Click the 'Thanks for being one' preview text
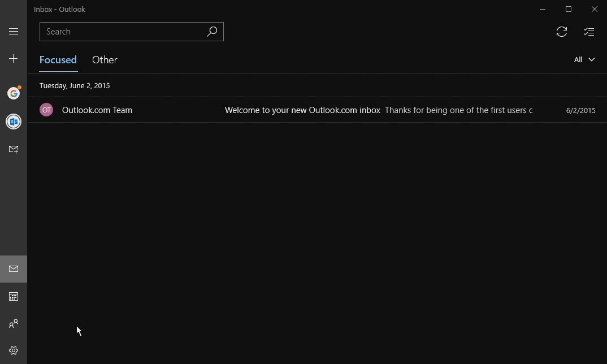Screen dimensions: 607x364 point(459,110)
